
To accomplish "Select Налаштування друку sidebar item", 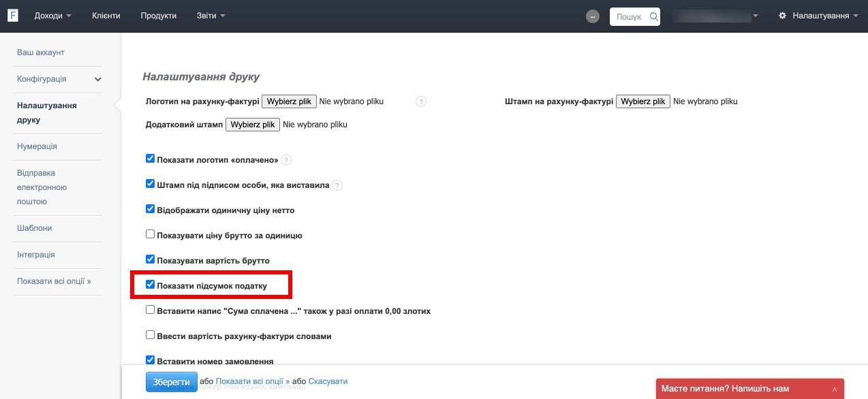I will 47,113.
